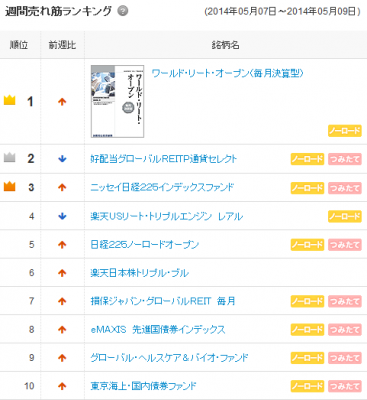Click gold crown icon for rank 1

click(10, 100)
